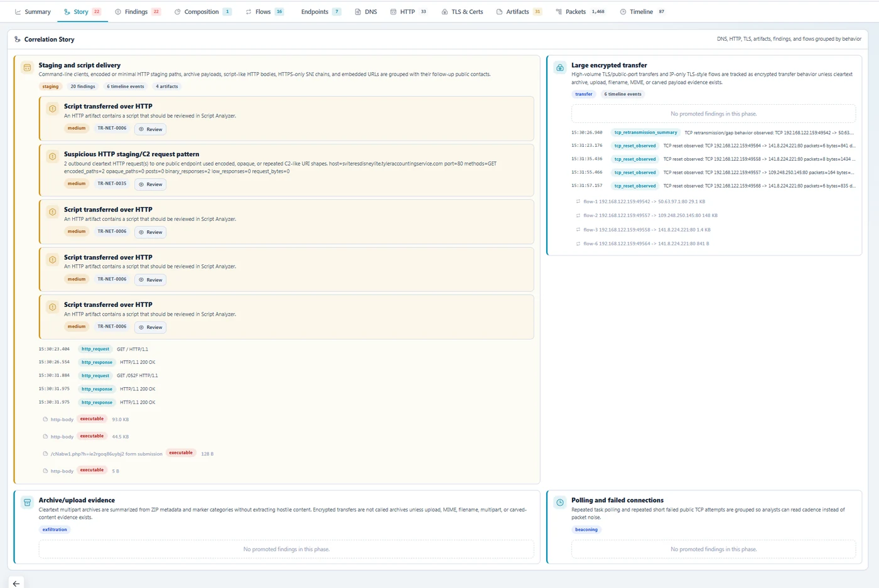Select the Flows tab

click(x=264, y=12)
